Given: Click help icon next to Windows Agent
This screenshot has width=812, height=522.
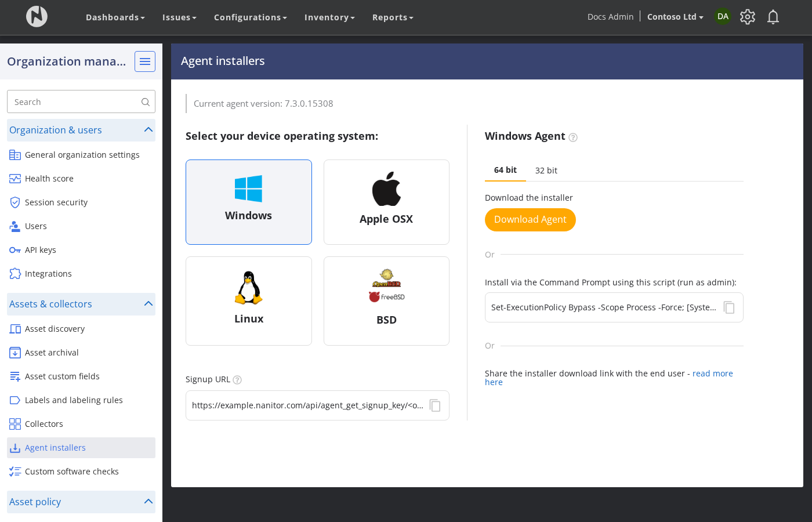Looking at the screenshot, I should coord(573,137).
